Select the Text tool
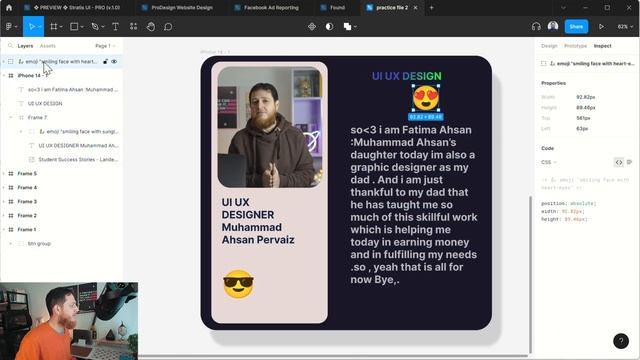The image size is (640, 360). pos(116,27)
